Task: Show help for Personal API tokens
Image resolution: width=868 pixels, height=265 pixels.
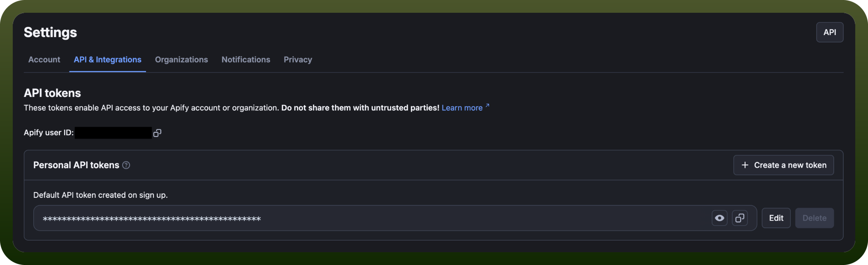Action: (x=126, y=165)
